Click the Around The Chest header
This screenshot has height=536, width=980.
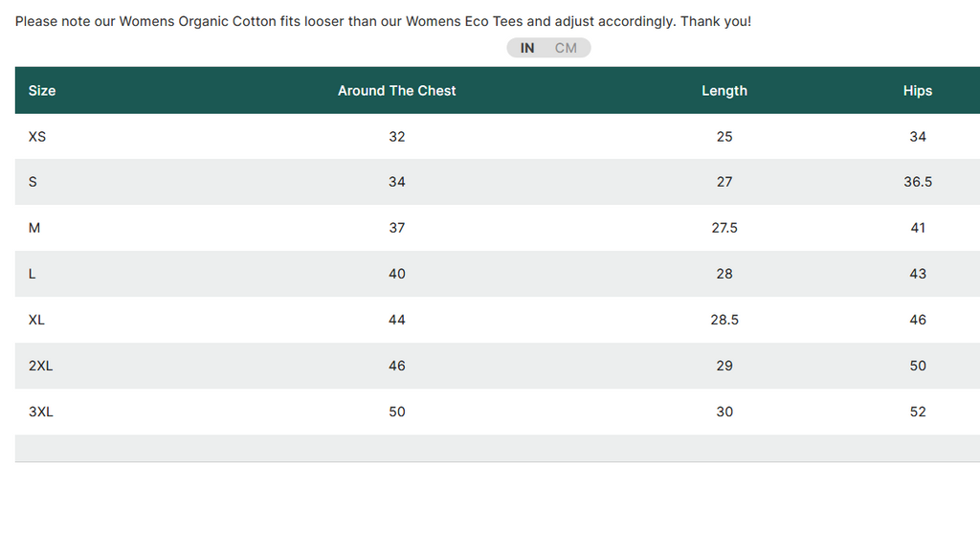[397, 91]
